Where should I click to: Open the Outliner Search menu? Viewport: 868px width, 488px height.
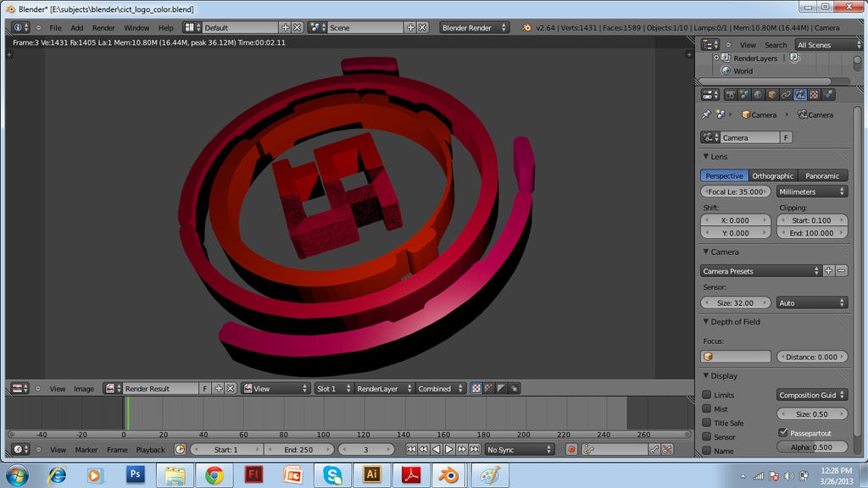point(776,45)
